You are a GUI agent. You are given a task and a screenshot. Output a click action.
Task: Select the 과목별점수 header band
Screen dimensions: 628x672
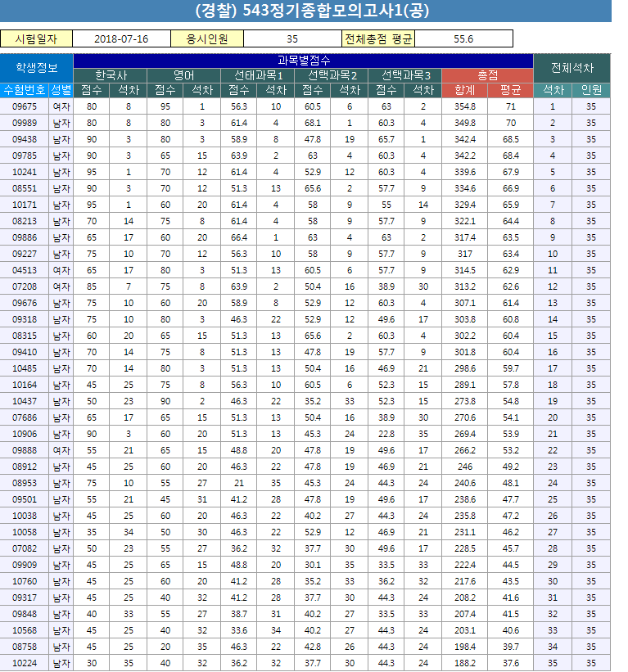tap(303, 61)
